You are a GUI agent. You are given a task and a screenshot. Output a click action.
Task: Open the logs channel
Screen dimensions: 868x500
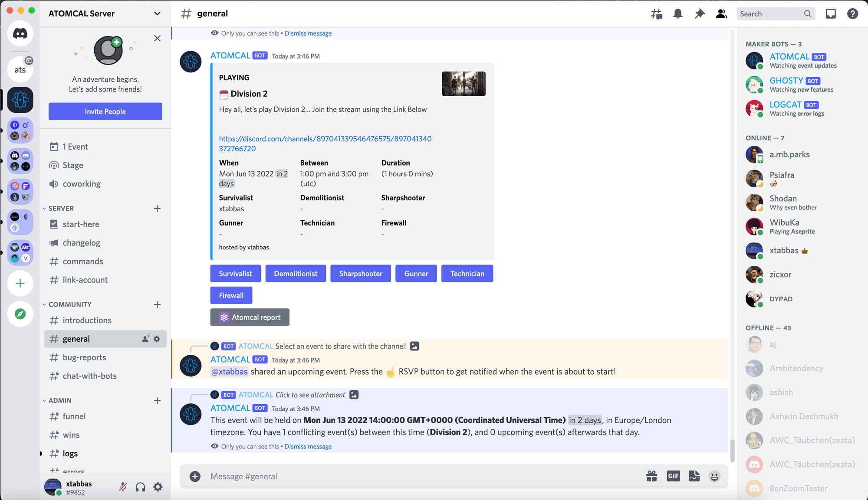(x=105, y=454)
